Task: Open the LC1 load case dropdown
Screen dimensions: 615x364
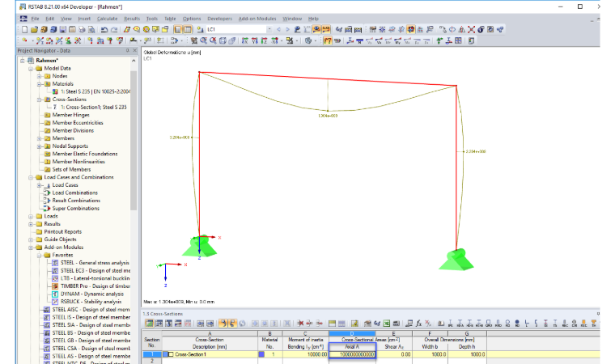Action: [x=269, y=29]
